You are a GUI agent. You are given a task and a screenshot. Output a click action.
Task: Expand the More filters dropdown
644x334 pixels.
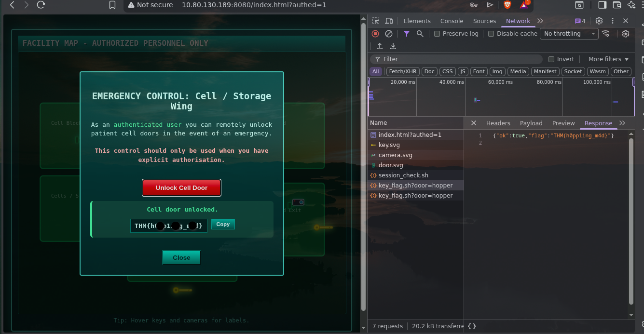[608, 59]
